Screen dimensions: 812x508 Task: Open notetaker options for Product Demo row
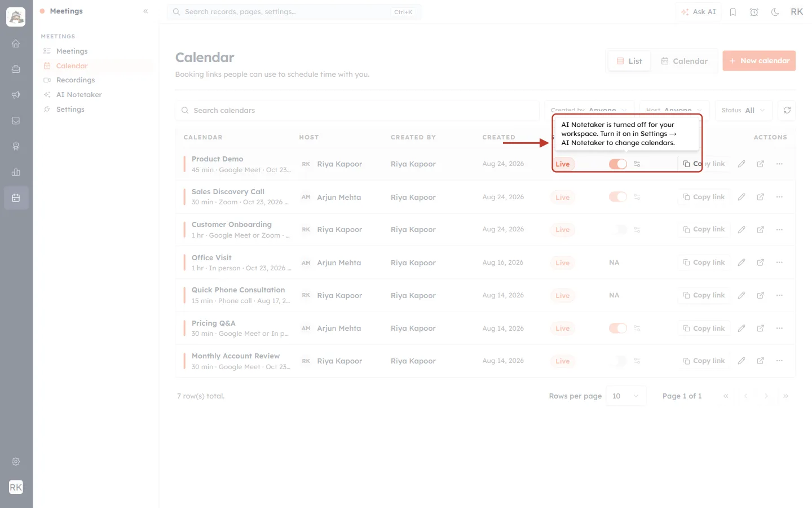coord(637,164)
